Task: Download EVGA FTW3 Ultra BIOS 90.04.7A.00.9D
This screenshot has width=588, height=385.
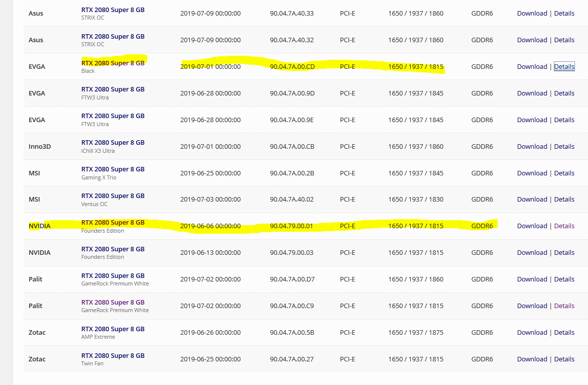Action: coord(532,93)
